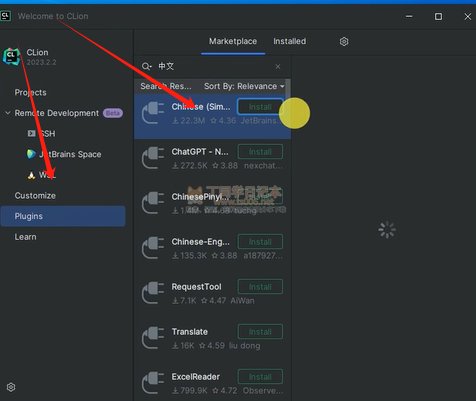Collapse the Remote Development section
Viewport: 476px width, 401px height.
coord(8,113)
